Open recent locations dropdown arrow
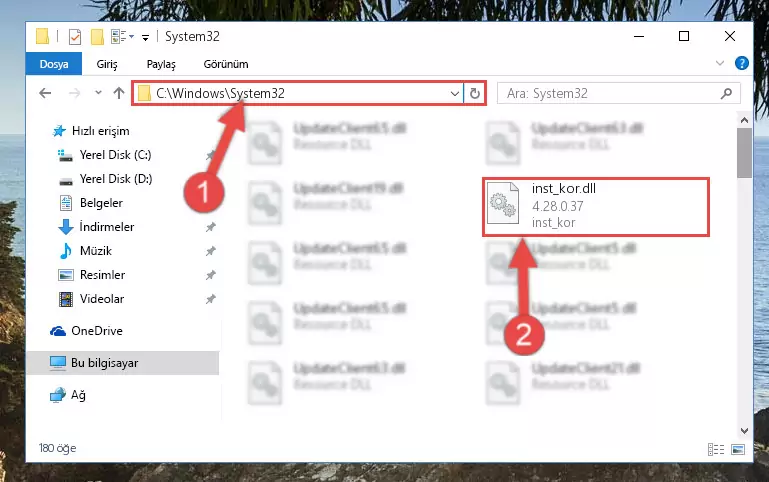This screenshot has height=482, width=769. (x=98, y=93)
